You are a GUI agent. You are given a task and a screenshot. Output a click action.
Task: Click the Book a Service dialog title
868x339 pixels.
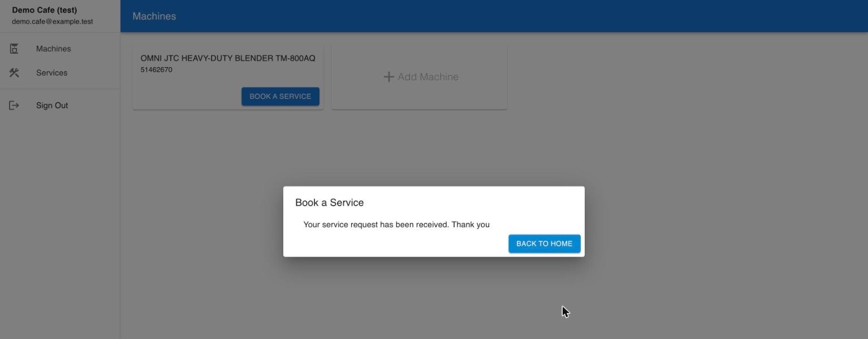pos(329,202)
